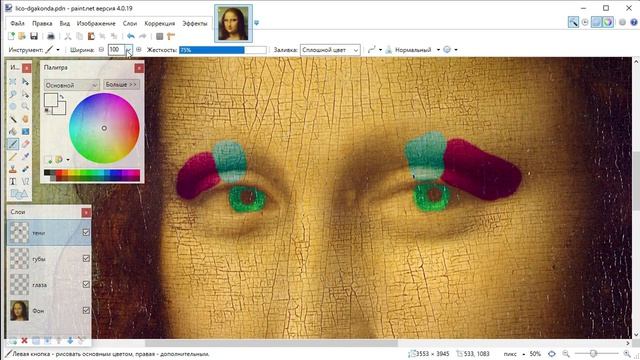The width and height of the screenshot is (640, 360).
Task: Increase brush width with plus button
Action: click(x=138, y=50)
